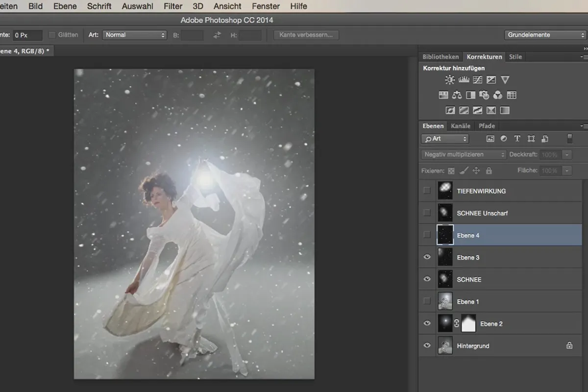The width and height of the screenshot is (588, 392).
Task: Add a Posterize adjustment layer
Action: [x=464, y=110]
